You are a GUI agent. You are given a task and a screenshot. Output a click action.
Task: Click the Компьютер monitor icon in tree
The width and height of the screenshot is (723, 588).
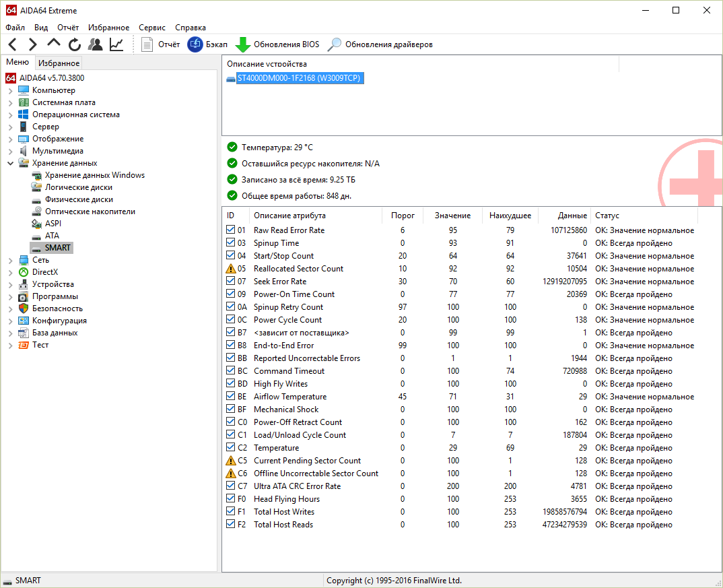point(24,90)
